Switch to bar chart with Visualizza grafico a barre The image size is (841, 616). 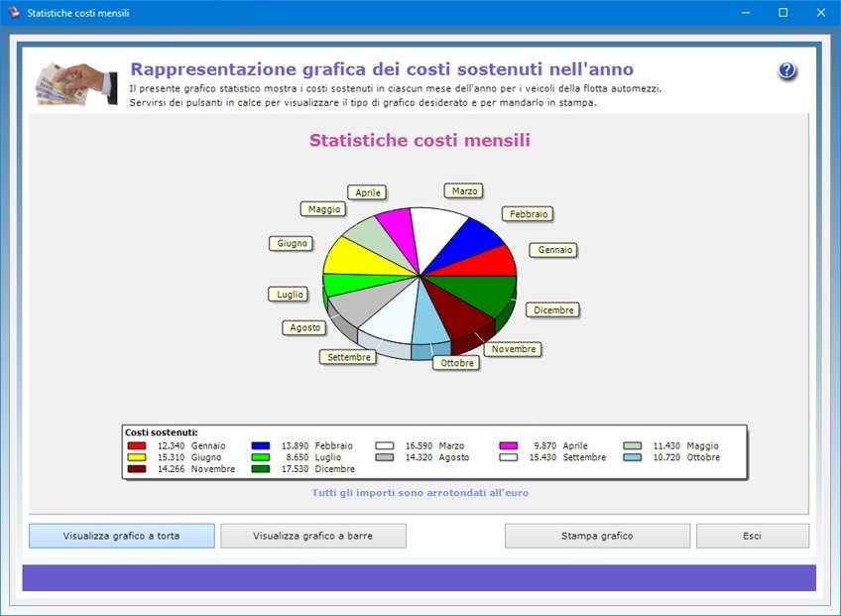click(x=313, y=536)
